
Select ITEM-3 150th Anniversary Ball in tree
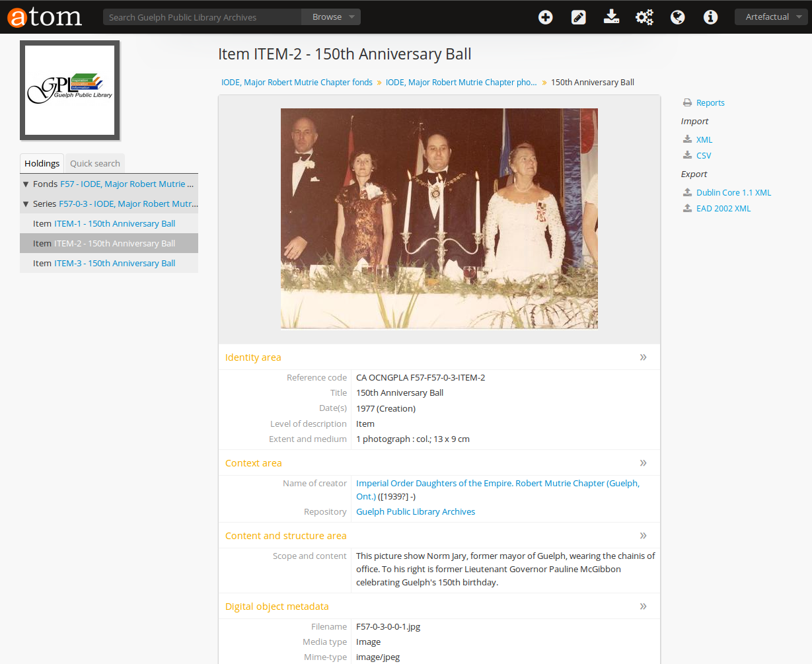click(x=114, y=264)
